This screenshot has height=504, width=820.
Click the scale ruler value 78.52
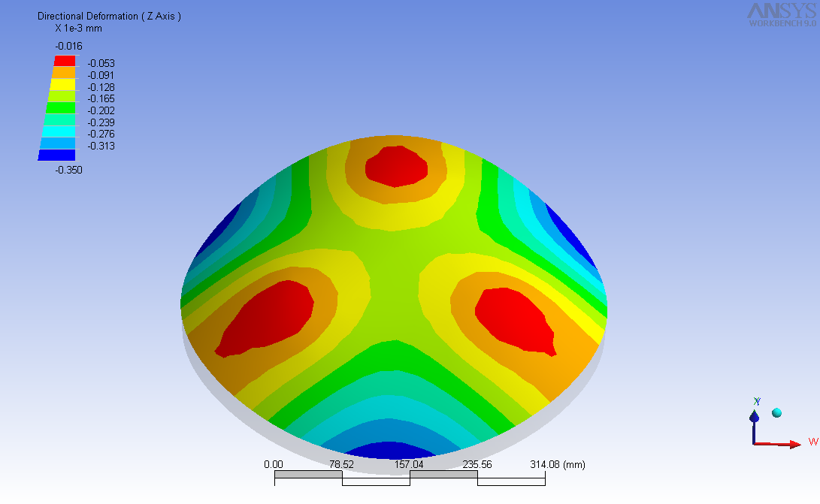[x=341, y=464]
